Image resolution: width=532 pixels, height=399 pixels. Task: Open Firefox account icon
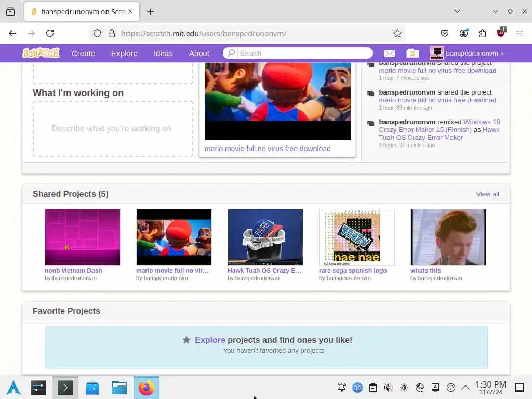463,33
